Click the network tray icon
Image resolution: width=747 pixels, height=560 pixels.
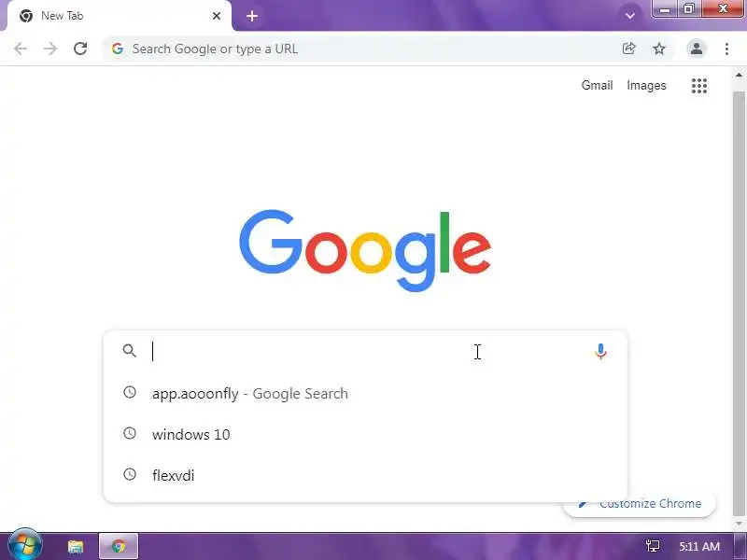[653, 546]
